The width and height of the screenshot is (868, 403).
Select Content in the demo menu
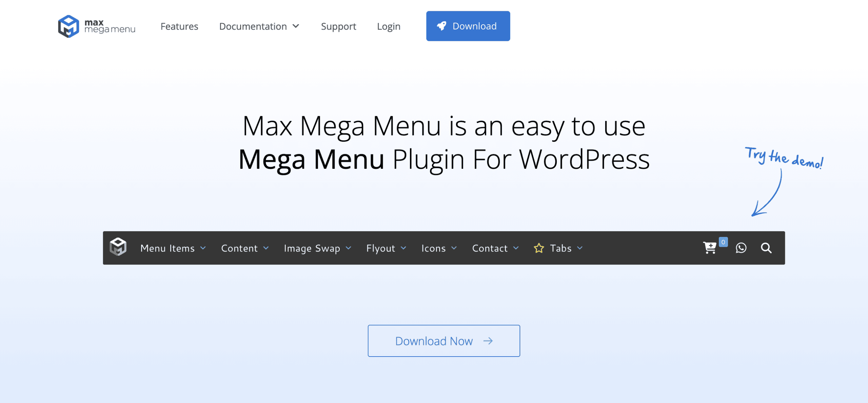tap(239, 248)
